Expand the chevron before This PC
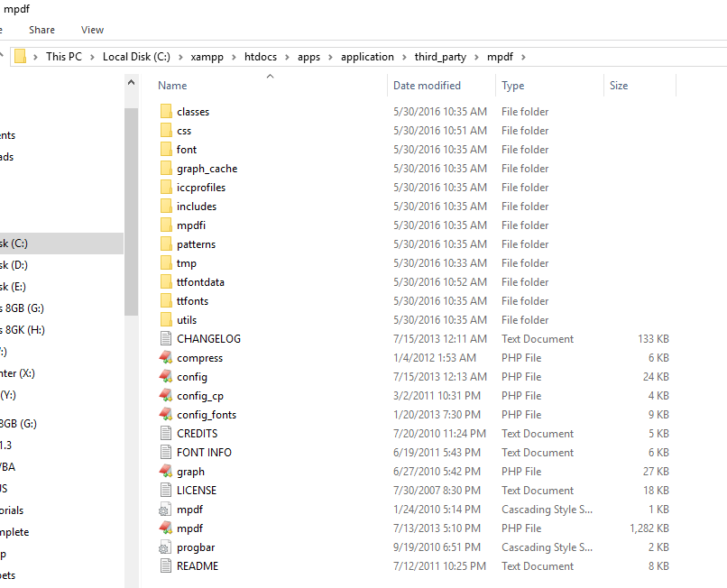Viewport: 727px width, 588px height. 35,57
